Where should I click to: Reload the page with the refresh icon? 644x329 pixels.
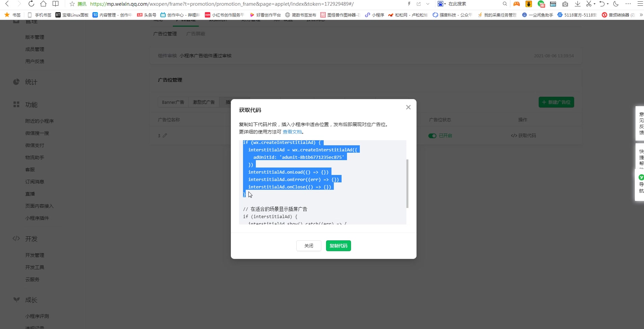tap(31, 4)
